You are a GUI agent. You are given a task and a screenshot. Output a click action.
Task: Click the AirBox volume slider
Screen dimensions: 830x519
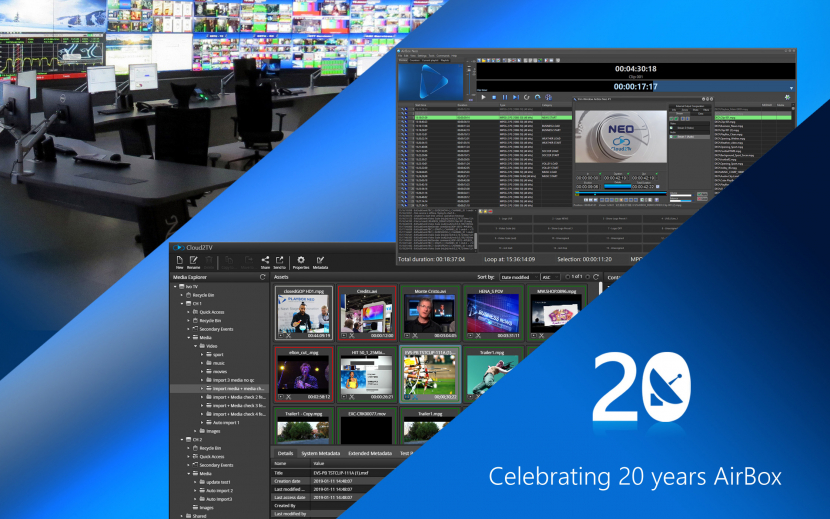tap(468, 79)
